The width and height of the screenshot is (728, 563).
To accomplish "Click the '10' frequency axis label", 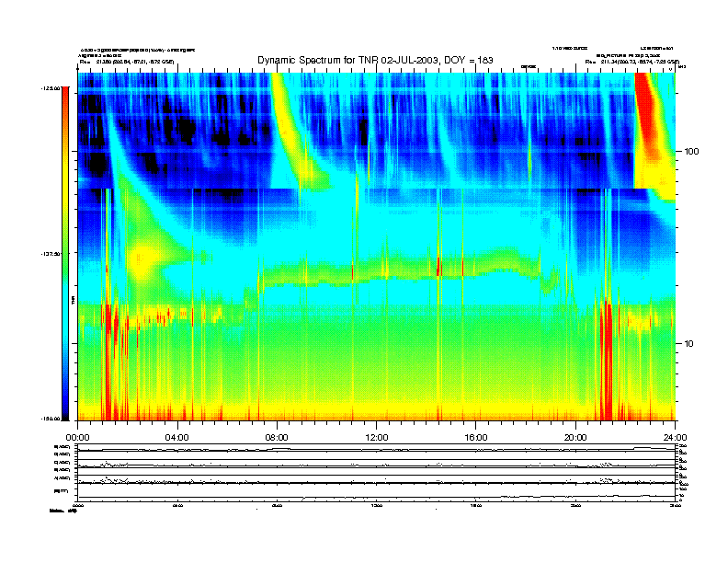I will pyautogui.click(x=688, y=344).
